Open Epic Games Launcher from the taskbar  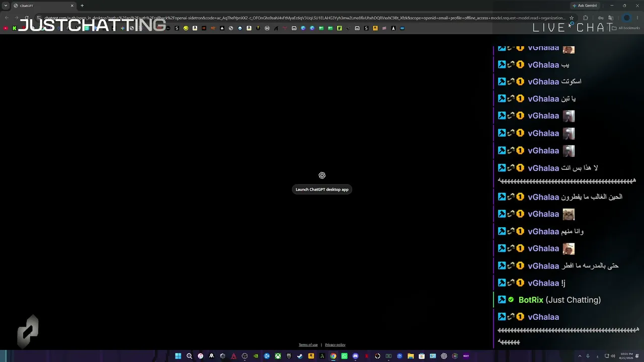point(289,356)
